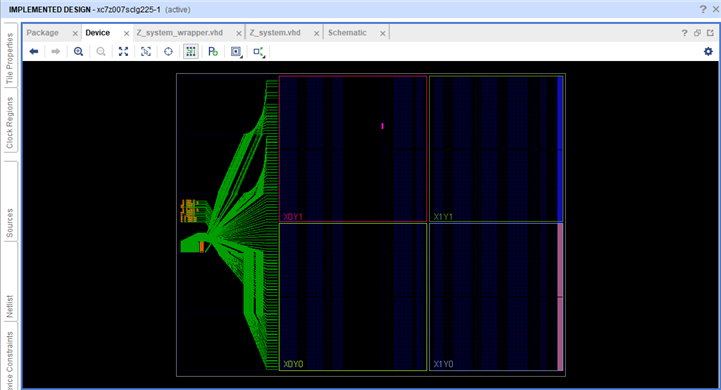
Task: Select the pink I/O bank column
Action: point(560,297)
